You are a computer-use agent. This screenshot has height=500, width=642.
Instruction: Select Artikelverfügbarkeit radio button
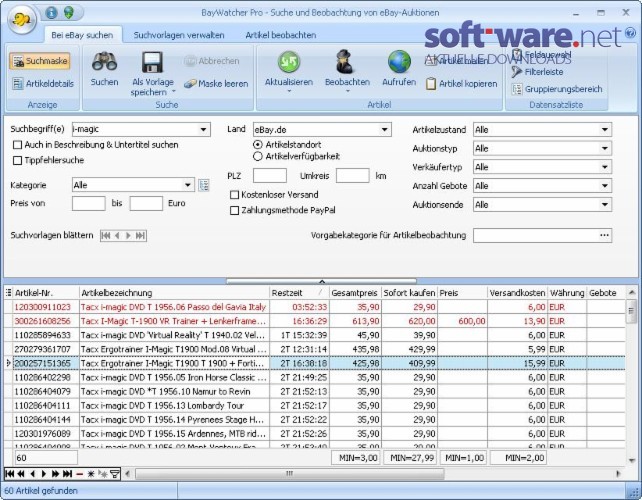pyautogui.click(x=258, y=156)
